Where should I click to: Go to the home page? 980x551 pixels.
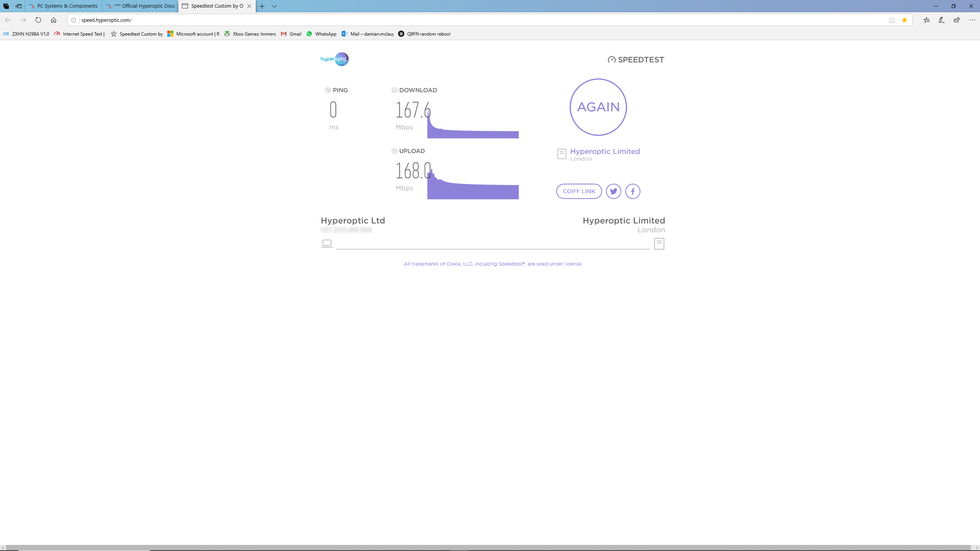[x=54, y=20]
